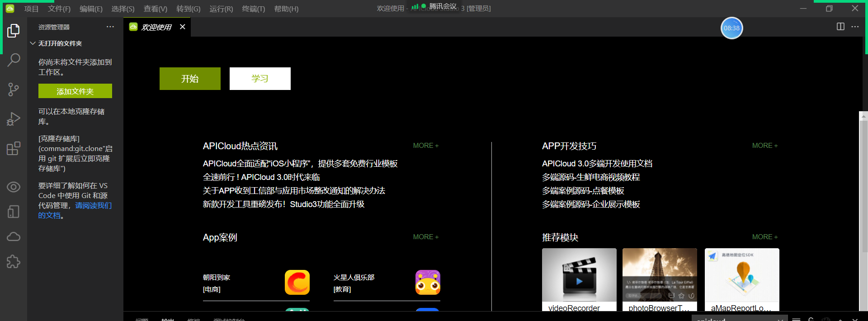868x321 pixels.
Task: Open the Search activity icon
Action: [14, 60]
